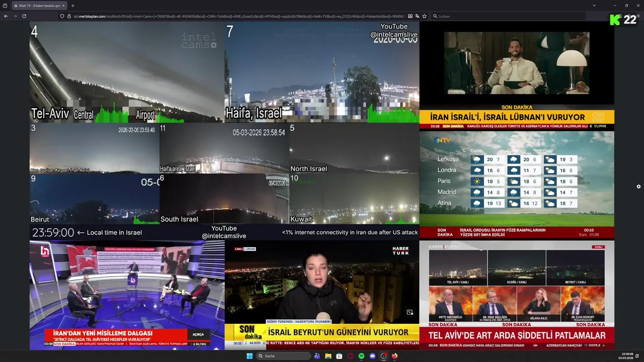644x362 pixels.
Task: Click the 'Haifa, Israel' camera label
Action: click(x=254, y=113)
